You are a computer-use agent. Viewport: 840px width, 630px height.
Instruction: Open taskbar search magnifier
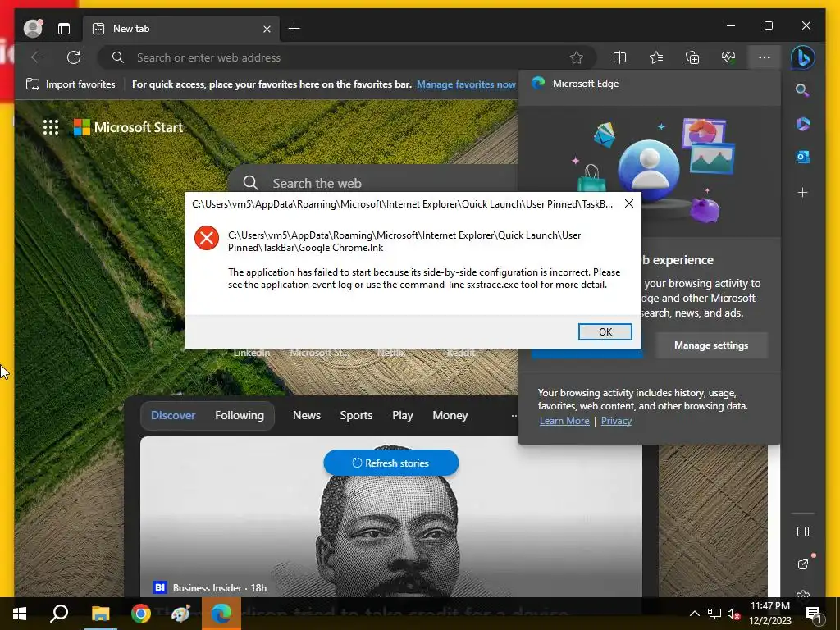click(59, 614)
